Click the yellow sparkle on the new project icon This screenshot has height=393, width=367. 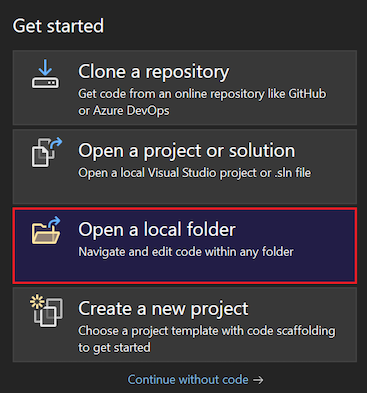pyautogui.click(x=37, y=302)
